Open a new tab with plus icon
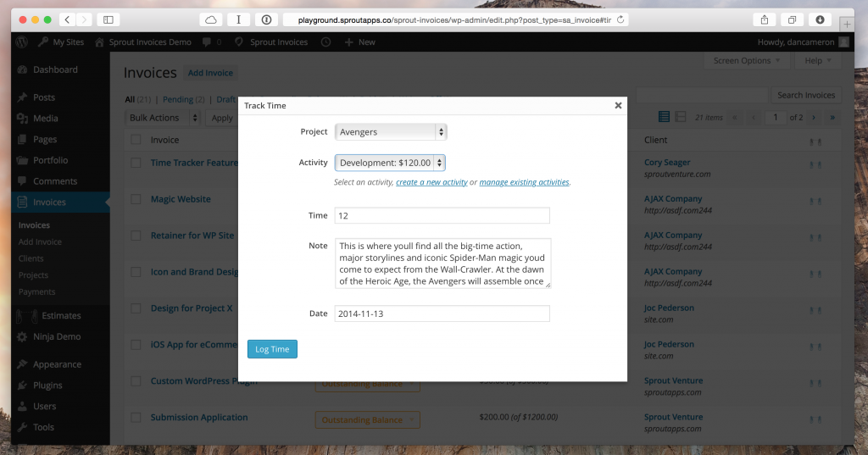 tap(847, 25)
